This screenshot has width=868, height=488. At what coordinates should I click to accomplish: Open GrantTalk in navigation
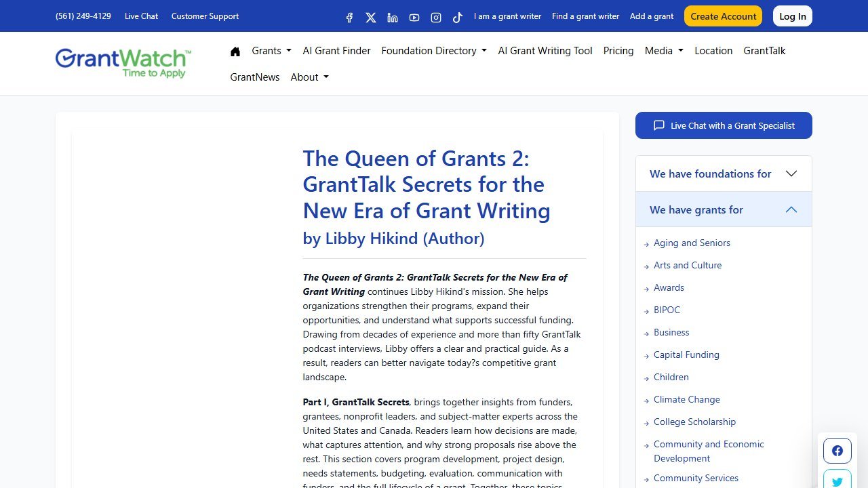coord(764,51)
